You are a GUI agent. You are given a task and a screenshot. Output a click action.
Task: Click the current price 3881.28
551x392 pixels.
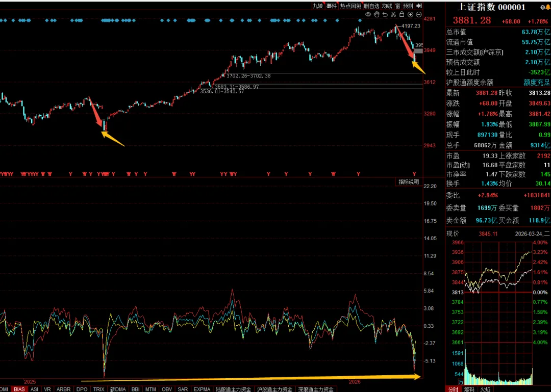(x=471, y=20)
